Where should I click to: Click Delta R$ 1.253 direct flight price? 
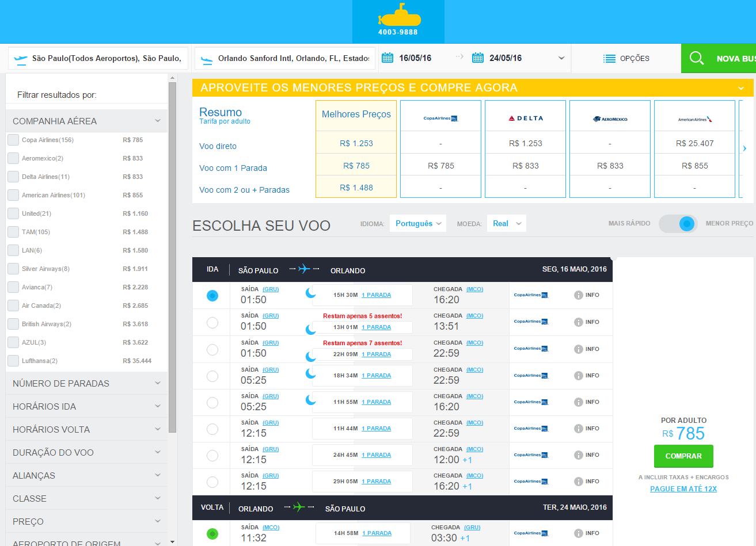525,143
